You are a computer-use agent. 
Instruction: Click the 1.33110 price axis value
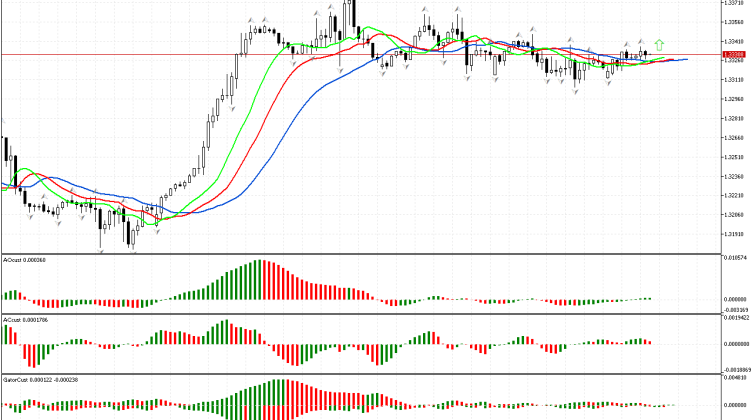(735, 80)
